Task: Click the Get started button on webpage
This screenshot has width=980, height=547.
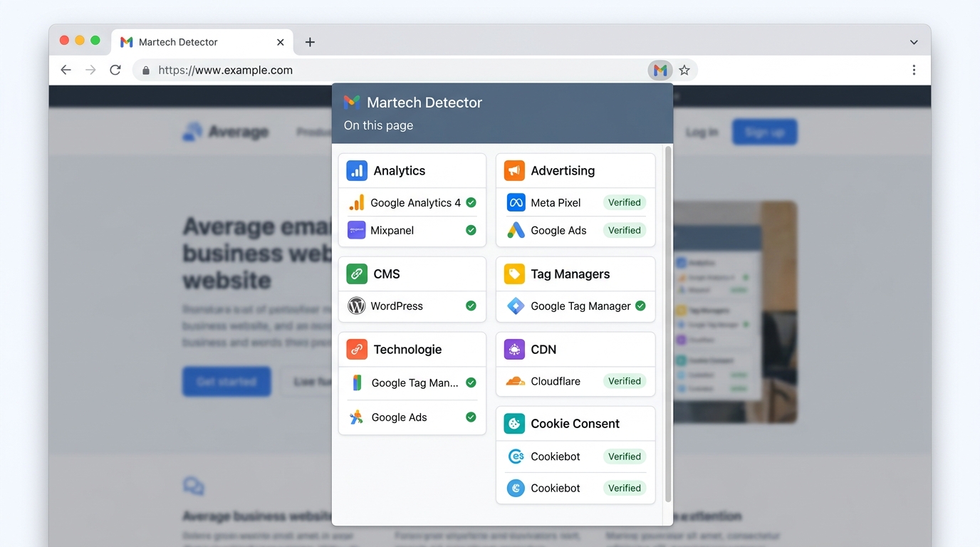Action: point(226,382)
